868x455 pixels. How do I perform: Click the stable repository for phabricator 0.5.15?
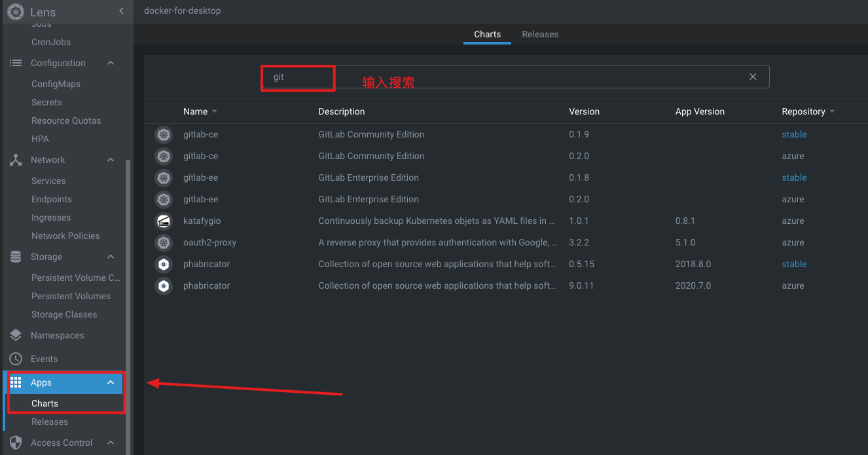tap(794, 264)
